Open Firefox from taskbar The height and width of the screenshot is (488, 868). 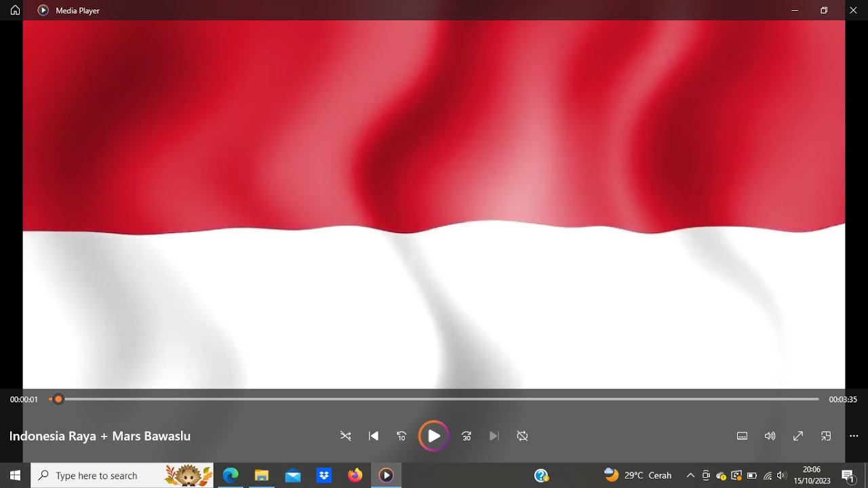tap(355, 475)
